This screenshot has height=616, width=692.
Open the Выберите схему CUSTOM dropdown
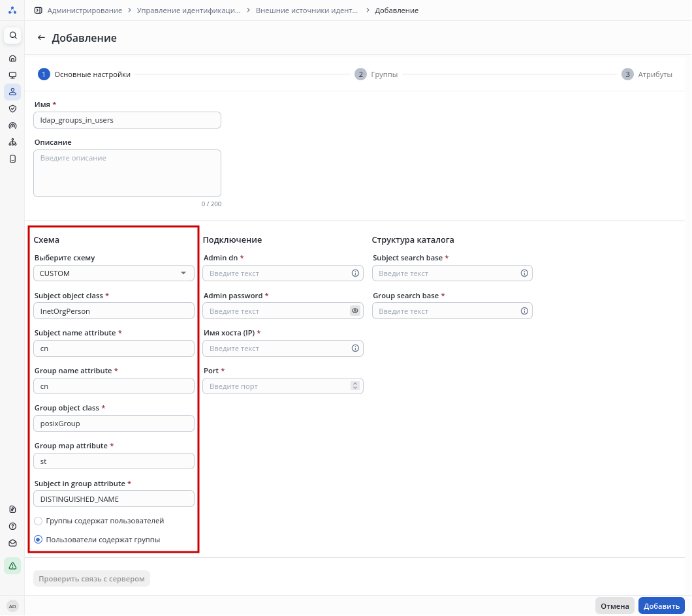[x=114, y=273]
